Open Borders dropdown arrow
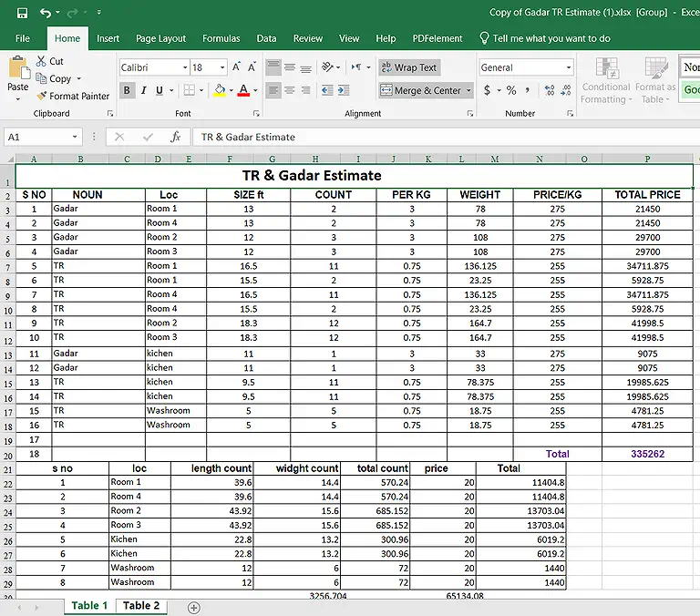The height and width of the screenshot is (616, 700). click(x=201, y=90)
